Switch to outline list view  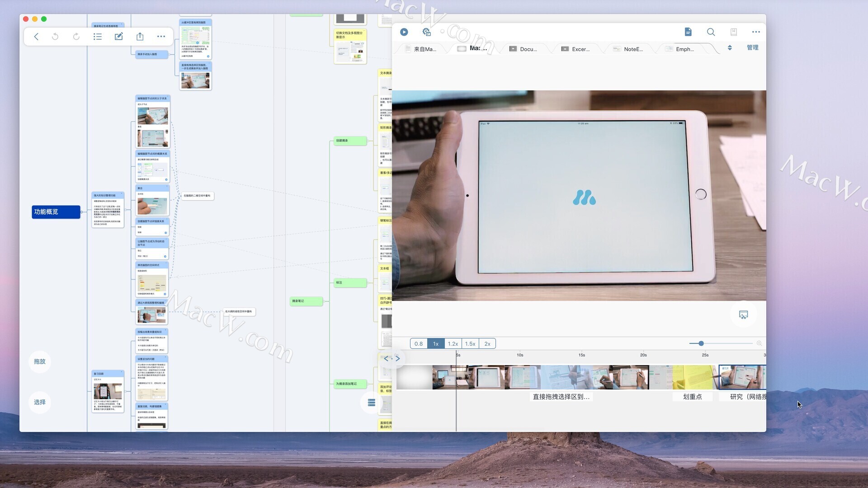coord(98,37)
